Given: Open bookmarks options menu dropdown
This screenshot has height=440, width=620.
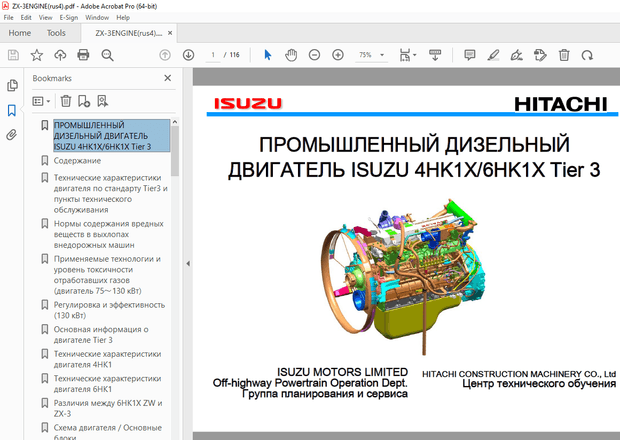Looking at the screenshot, I should point(41,101).
